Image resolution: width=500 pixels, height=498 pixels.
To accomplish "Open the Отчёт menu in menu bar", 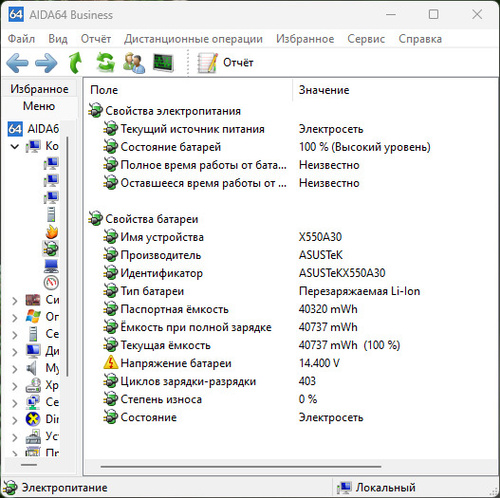I will click(96, 39).
